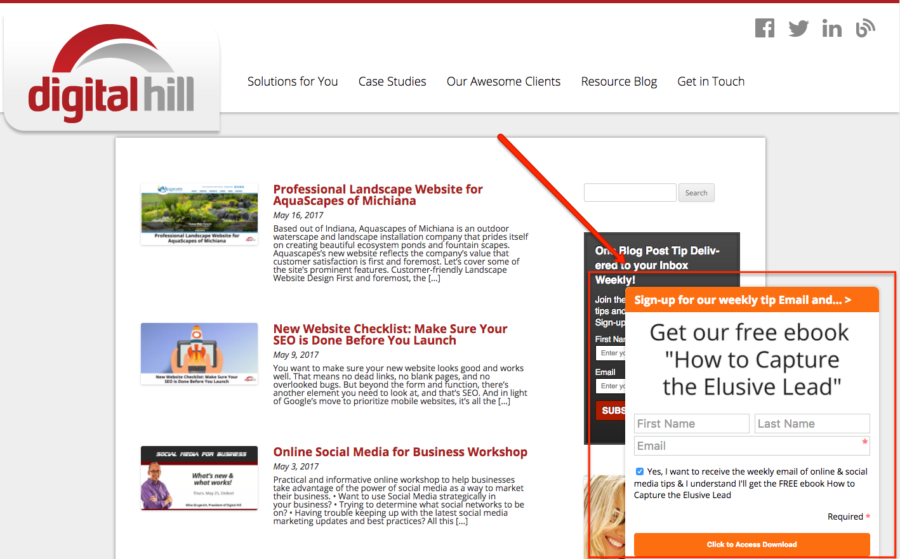This screenshot has width=900, height=559.
Task: Click the Digital Hill logo
Action: [x=111, y=80]
